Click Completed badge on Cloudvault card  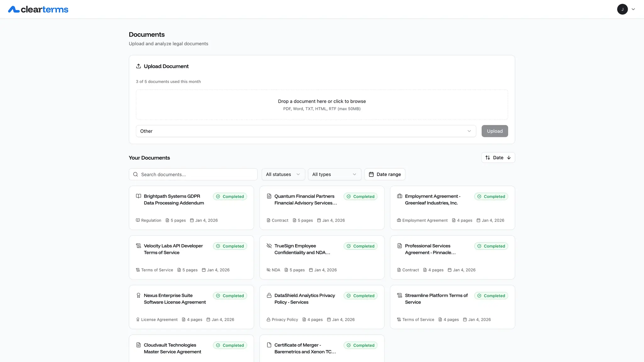pyautogui.click(x=230, y=345)
